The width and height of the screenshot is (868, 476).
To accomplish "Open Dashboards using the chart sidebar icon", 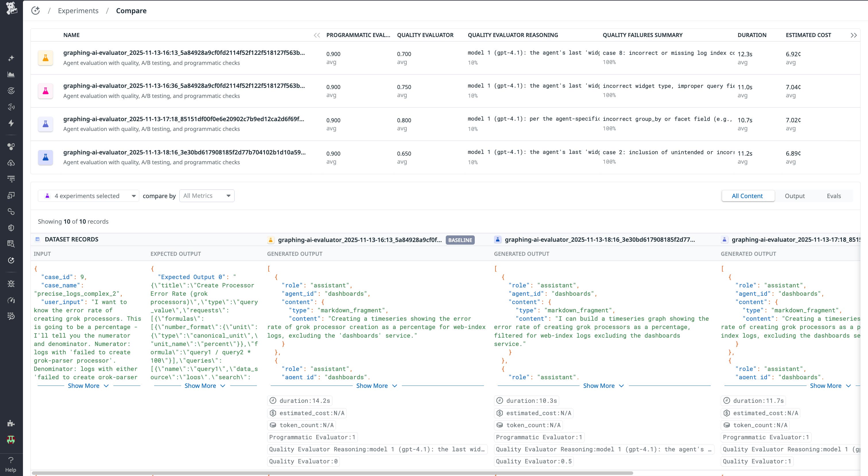I will 11,74.
